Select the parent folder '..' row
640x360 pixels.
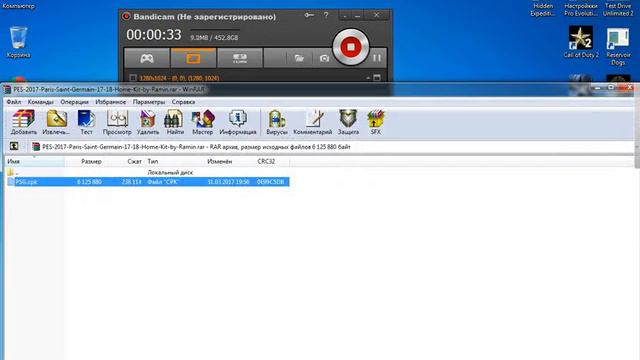(148, 172)
